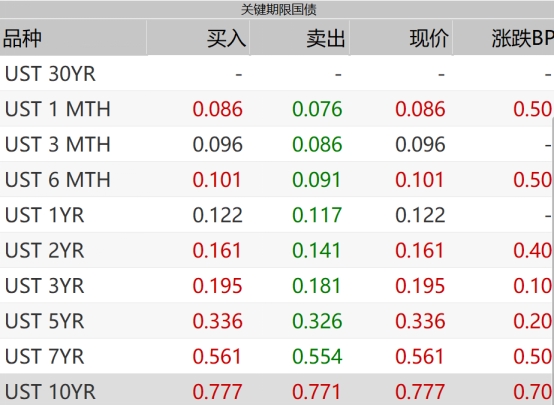
Task: Click UST 6 MTH current price 0.101
Action: pyautogui.click(x=419, y=180)
